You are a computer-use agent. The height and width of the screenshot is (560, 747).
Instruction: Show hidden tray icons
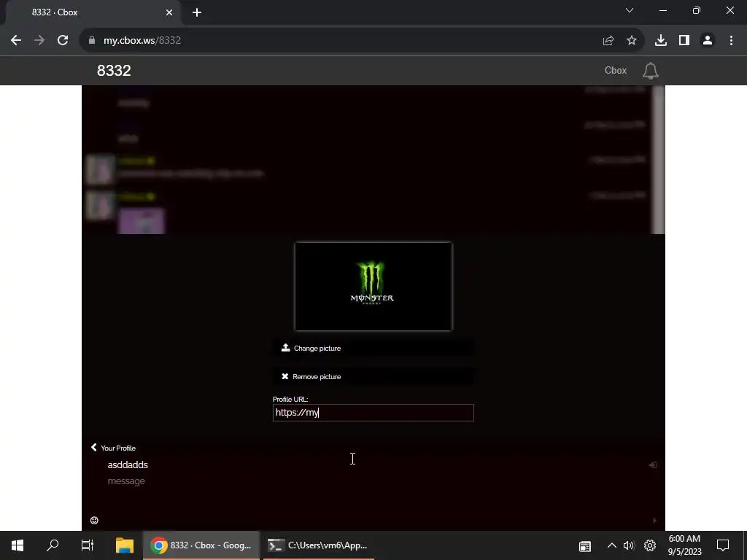coord(612,545)
